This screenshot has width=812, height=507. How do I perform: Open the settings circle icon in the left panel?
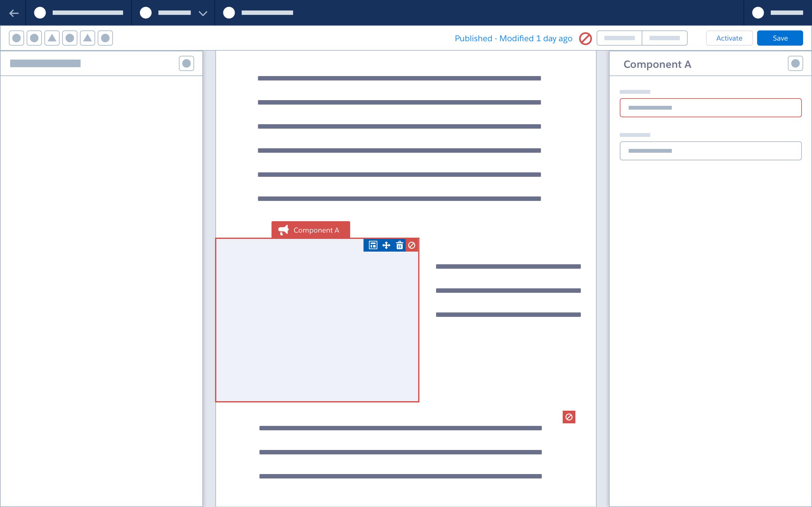click(x=187, y=63)
